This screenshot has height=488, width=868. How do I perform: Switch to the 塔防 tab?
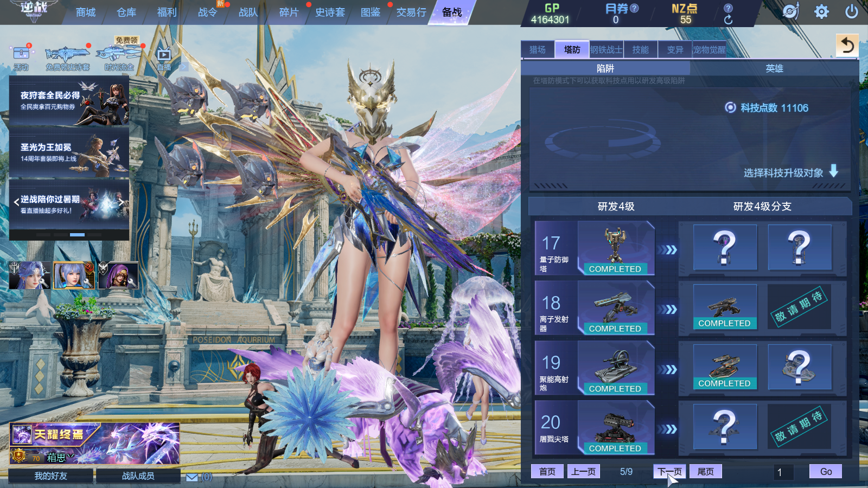572,49
